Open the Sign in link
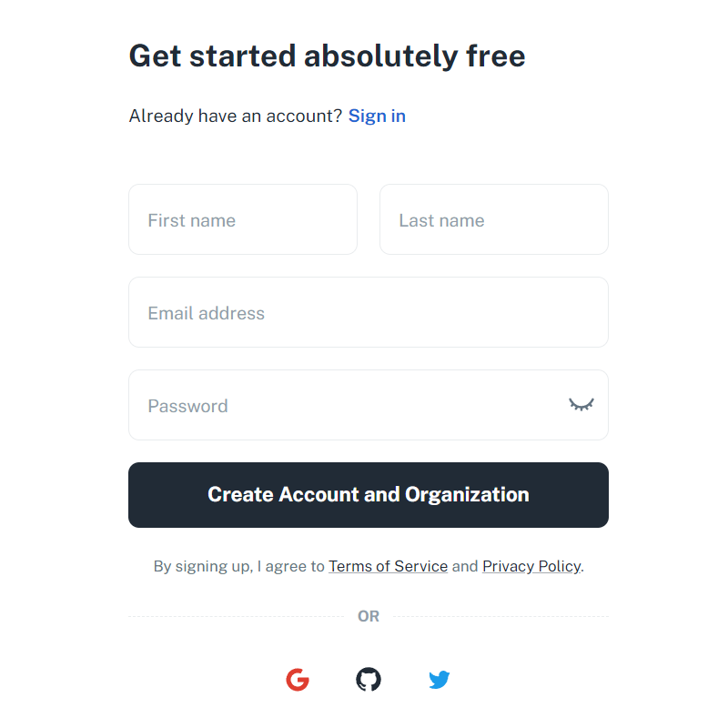This screenshot has height=728, width=728. [x=377, y=116]
